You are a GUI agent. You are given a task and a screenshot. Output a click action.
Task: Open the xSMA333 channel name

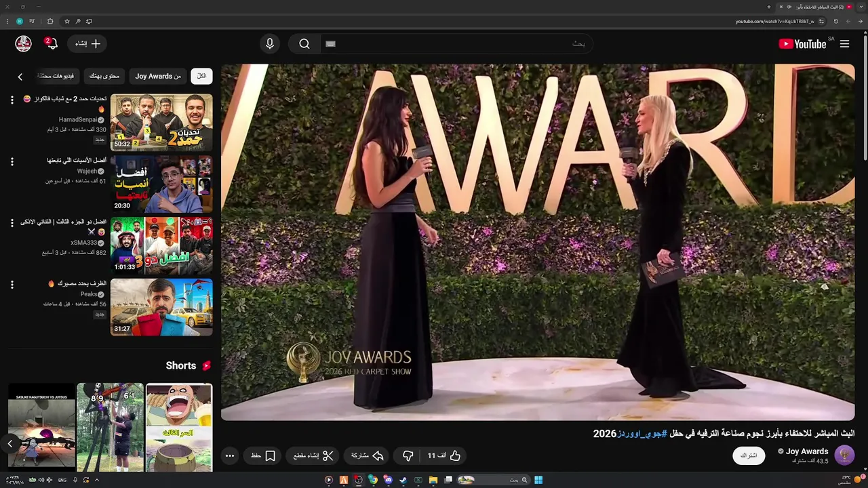[84, 243]
